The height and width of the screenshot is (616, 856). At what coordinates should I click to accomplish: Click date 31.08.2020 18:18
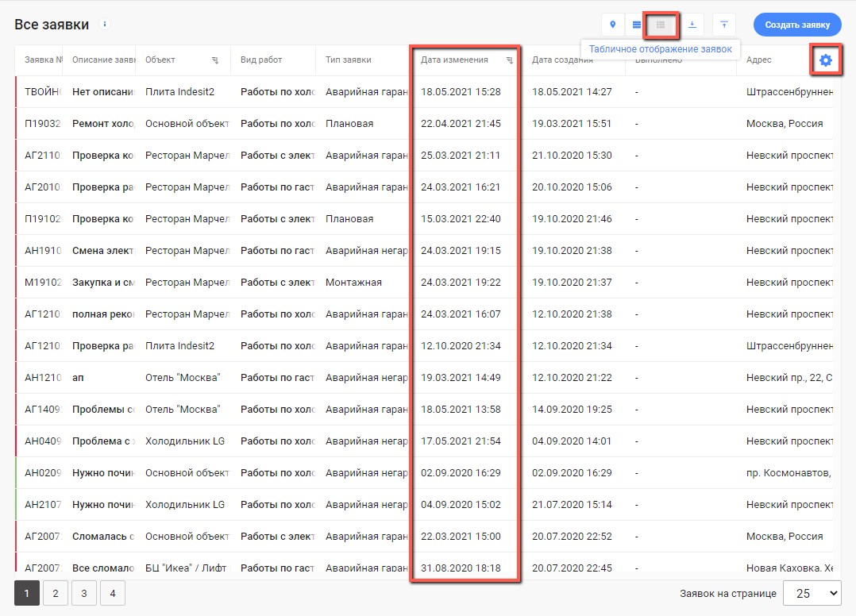pos(461,568)
